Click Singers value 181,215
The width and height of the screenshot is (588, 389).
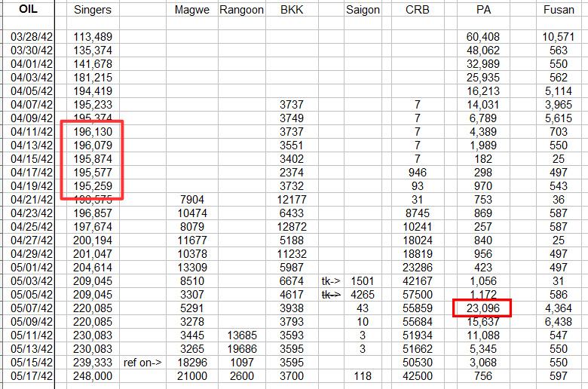(x=93, y=78)
